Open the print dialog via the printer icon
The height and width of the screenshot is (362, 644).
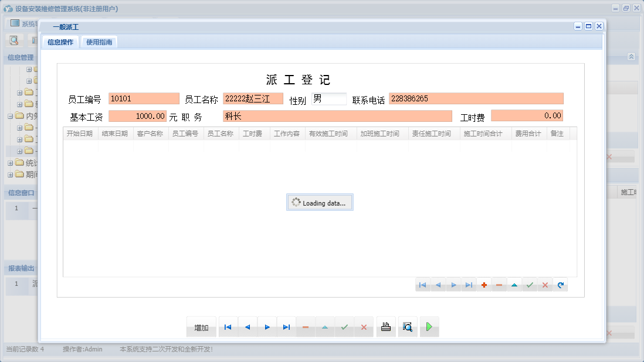click(x=386, y=327)
